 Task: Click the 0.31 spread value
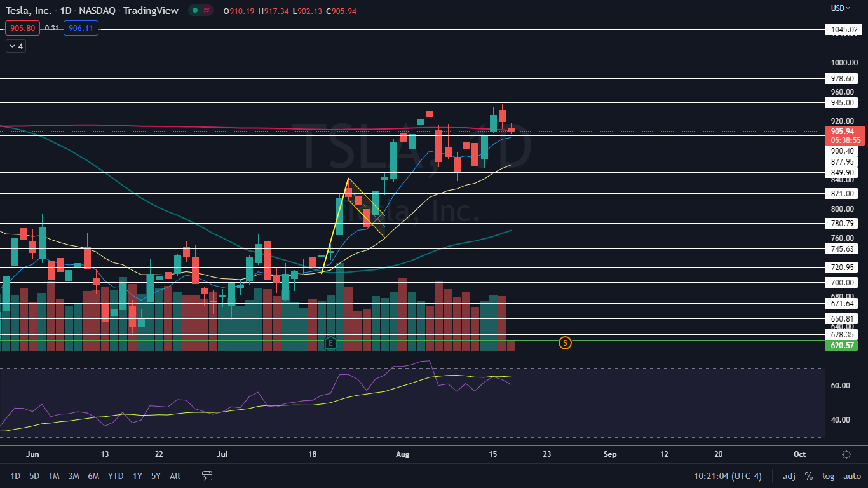click(51, 28)
